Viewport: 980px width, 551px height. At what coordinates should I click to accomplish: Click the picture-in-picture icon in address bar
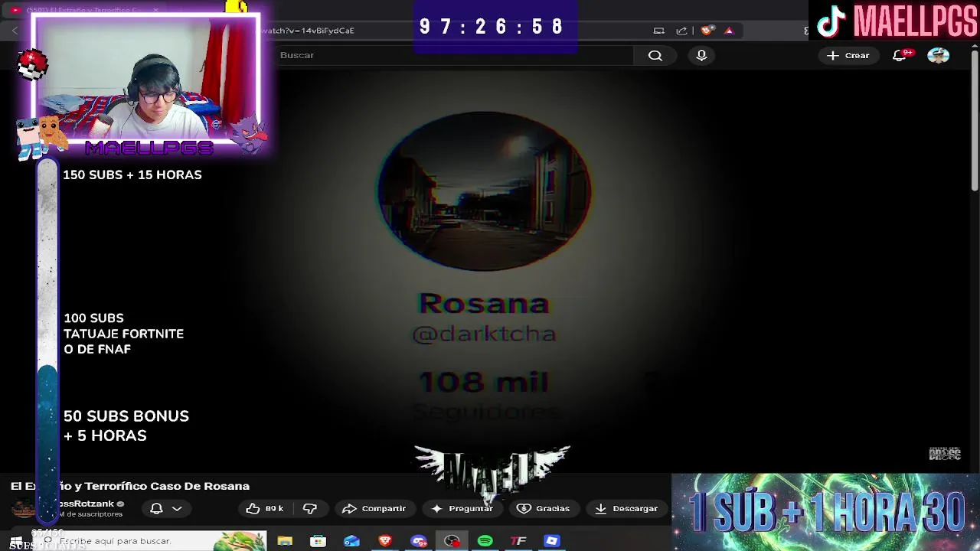click(x=658, y=31)
